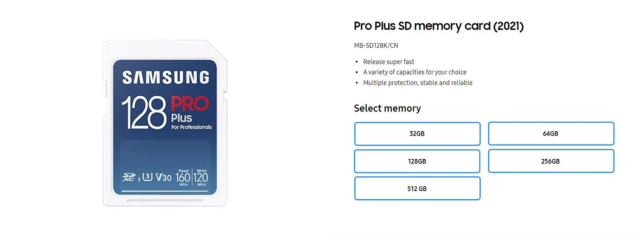Screen dimensions: 644x234
Task: Click the MB-SD128K/CN model number
Action: (376, 46)
